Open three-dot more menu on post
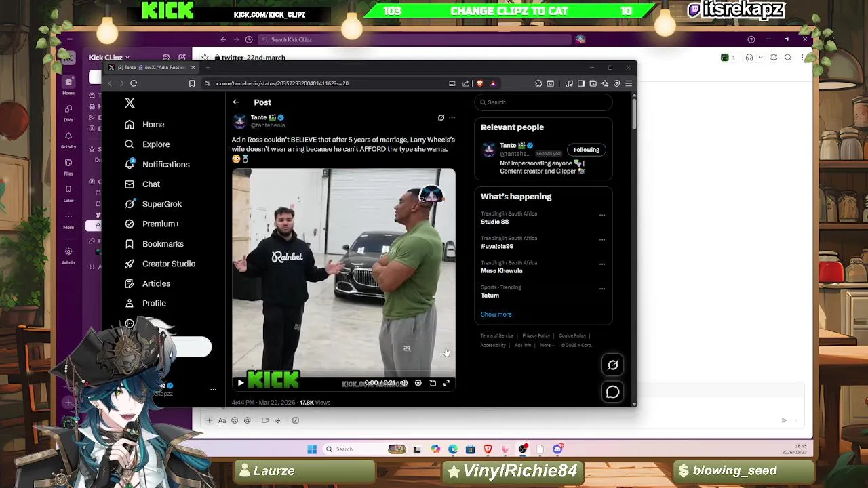The image size is (868, 488). pyautogui.click(x=452, y=118)
